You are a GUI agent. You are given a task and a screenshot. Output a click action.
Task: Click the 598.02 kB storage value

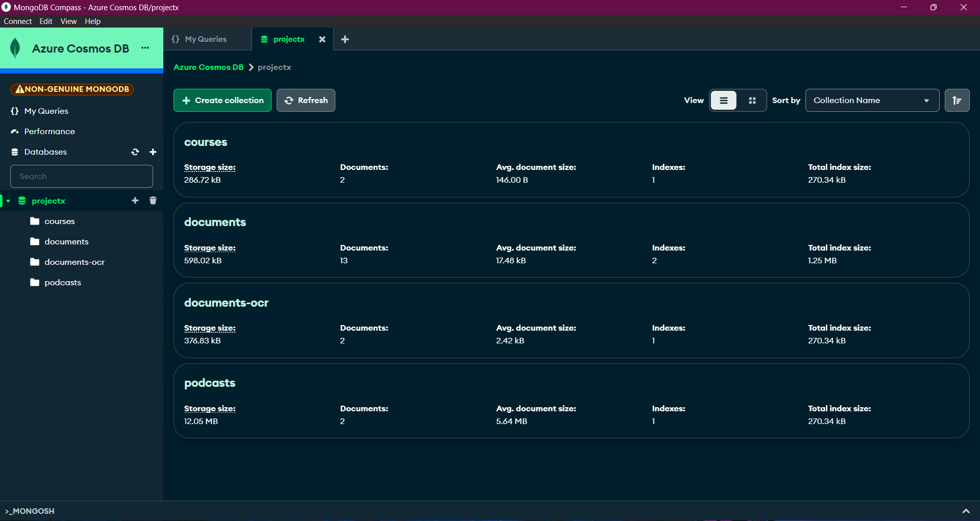point(203,261)
